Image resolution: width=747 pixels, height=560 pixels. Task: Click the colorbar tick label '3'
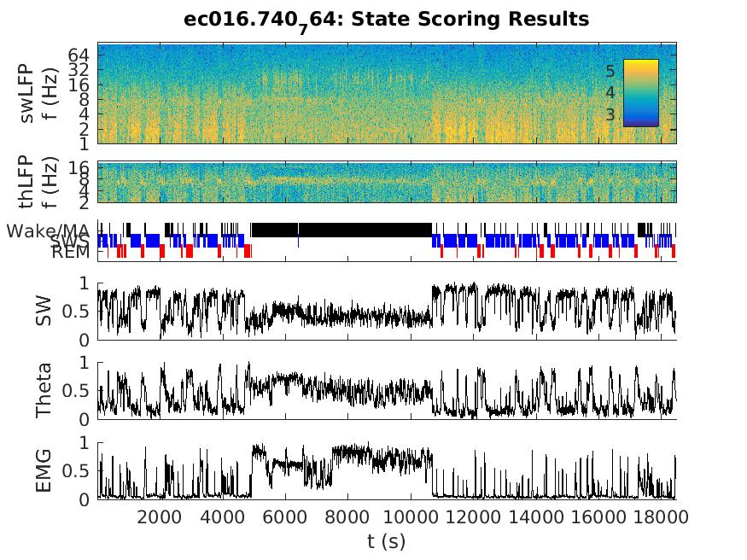[610, 114]
